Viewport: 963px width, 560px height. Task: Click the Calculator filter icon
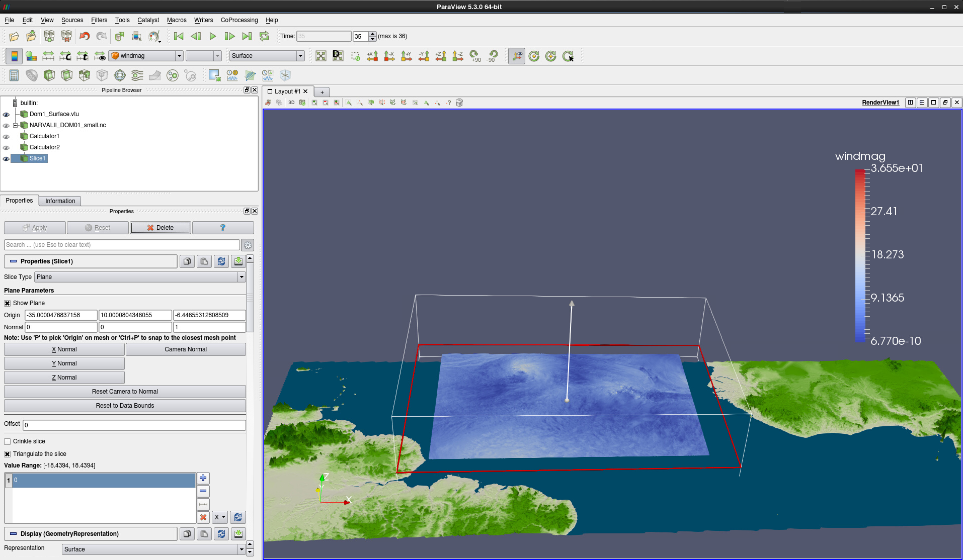click(14, 75)
